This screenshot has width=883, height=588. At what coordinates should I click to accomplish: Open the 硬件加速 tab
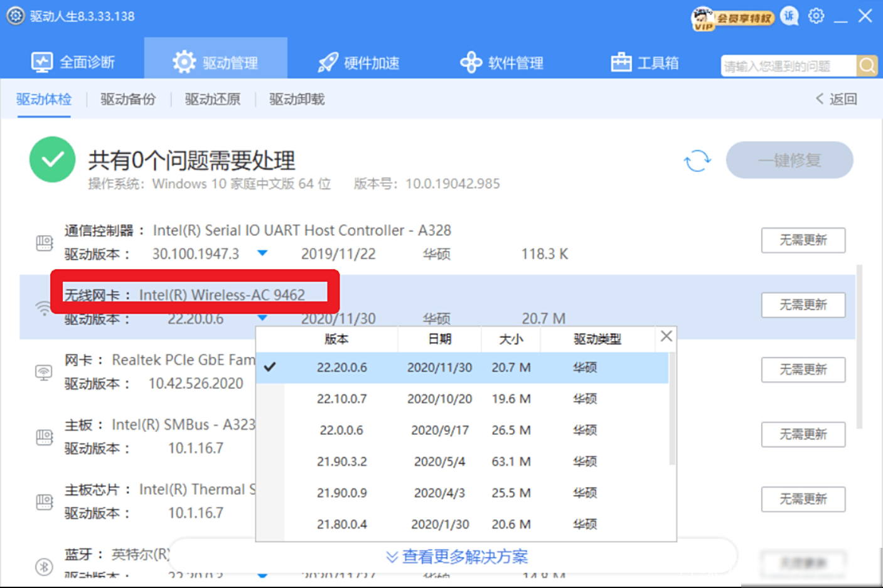tap(358, 62)
